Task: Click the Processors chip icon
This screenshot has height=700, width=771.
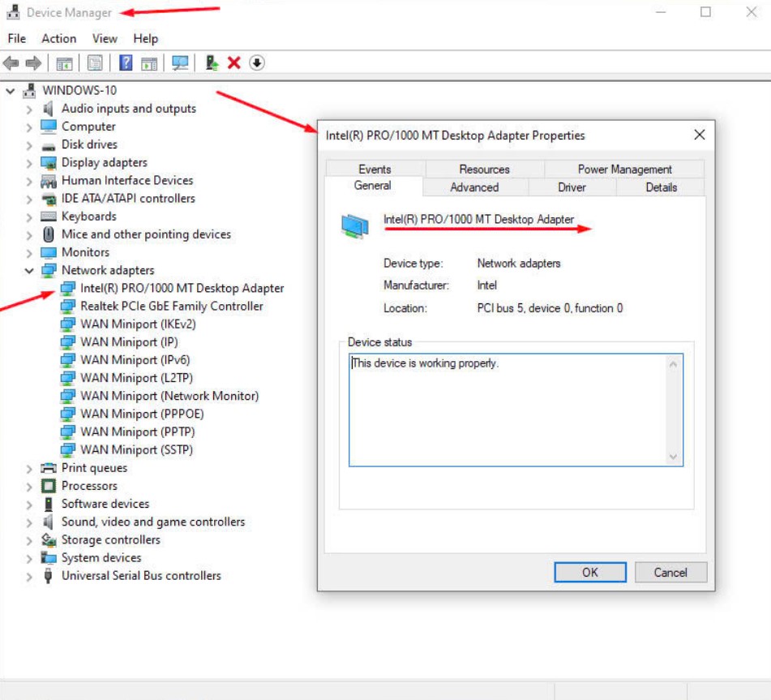Action: coord(48,486)
